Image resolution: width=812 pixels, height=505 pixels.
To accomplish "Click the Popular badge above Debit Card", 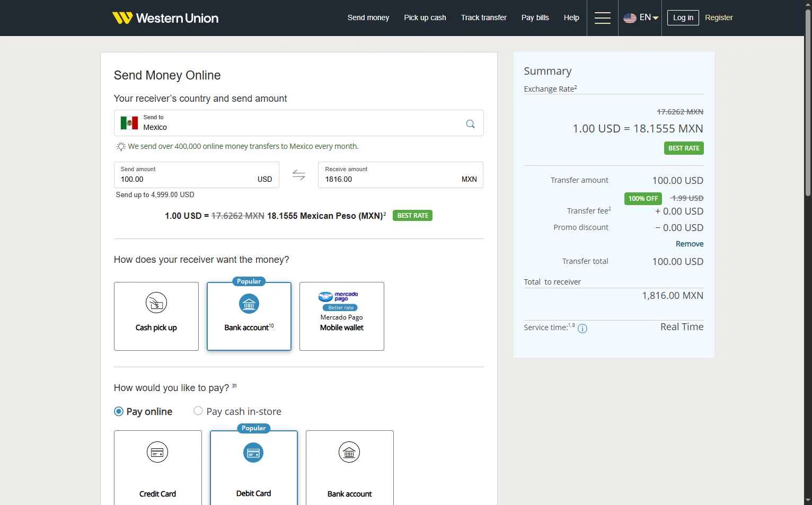I will click(x=254, y=428).
